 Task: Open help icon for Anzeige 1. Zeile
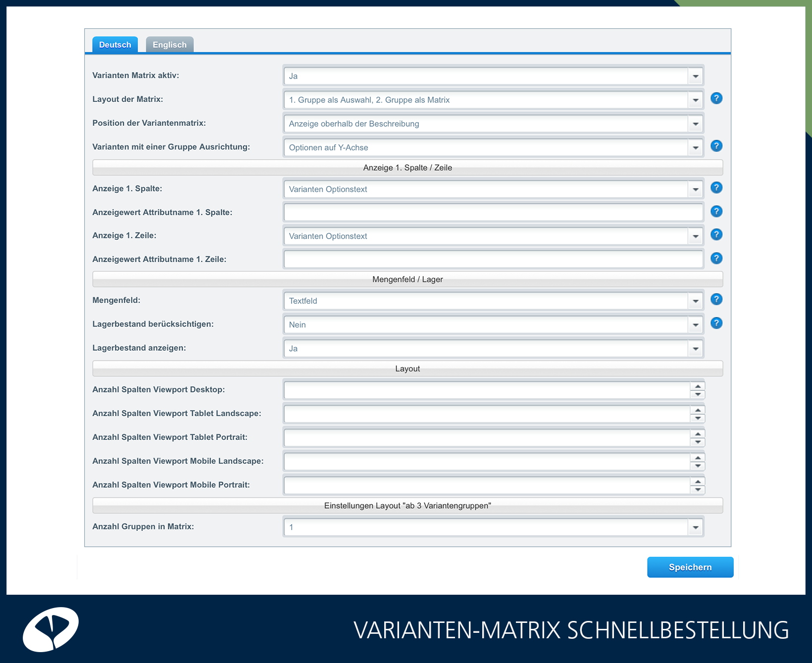[716, 235]
